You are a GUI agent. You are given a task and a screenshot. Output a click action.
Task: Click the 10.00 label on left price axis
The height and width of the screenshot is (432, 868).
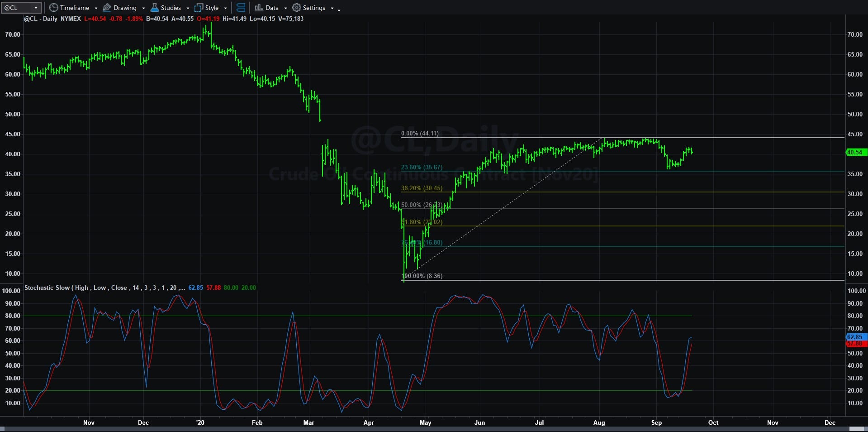point(13,274)
